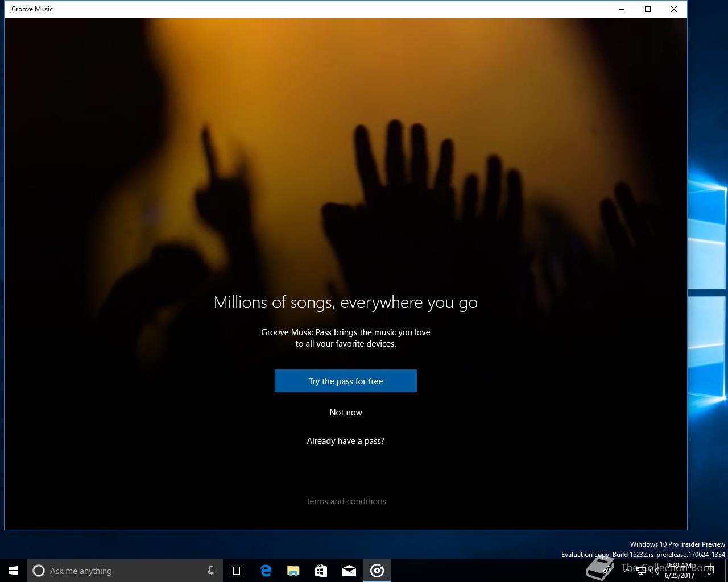Select Groove Music taskbar icon
Screen dimensions: 728x582
tap(377, 571)
